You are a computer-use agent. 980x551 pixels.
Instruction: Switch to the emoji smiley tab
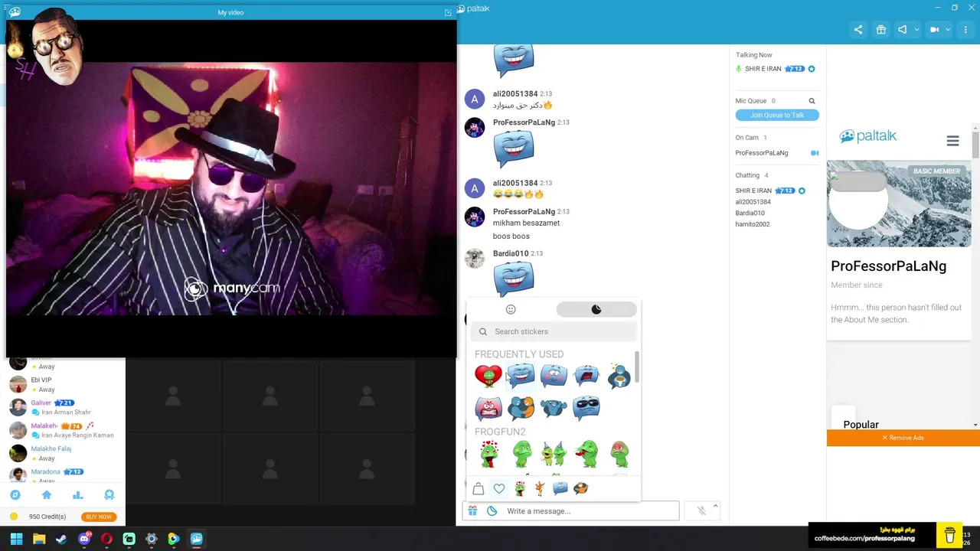[511, 309]
